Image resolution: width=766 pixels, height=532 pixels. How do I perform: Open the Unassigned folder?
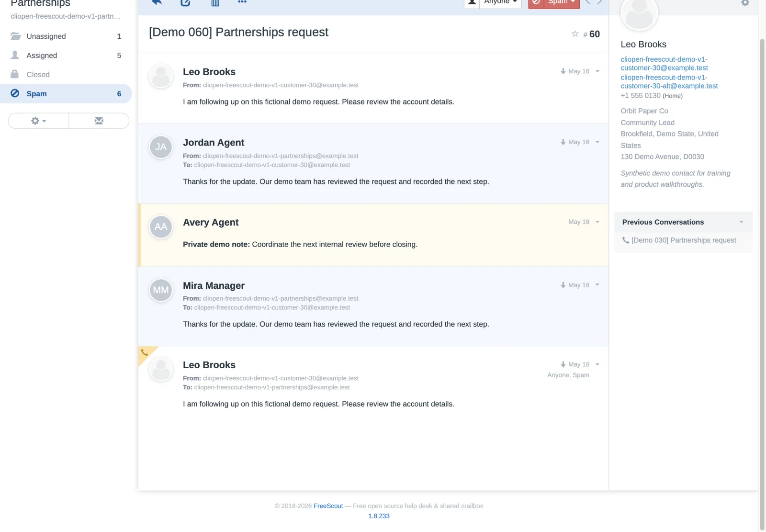pos(66,36)
